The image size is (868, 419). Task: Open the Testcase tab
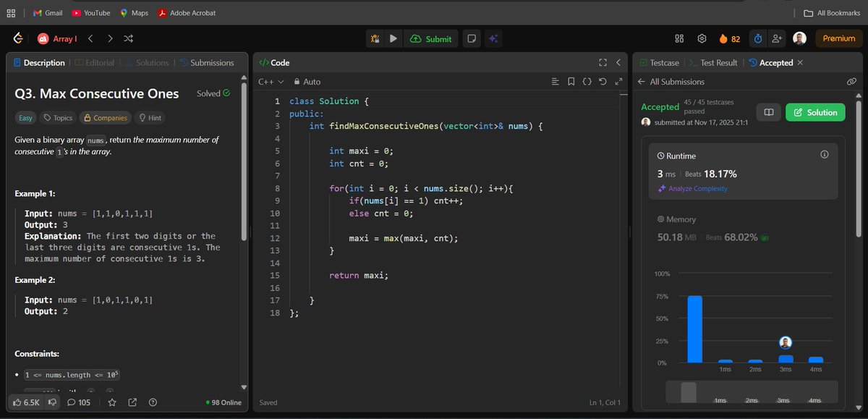point(660,63)
